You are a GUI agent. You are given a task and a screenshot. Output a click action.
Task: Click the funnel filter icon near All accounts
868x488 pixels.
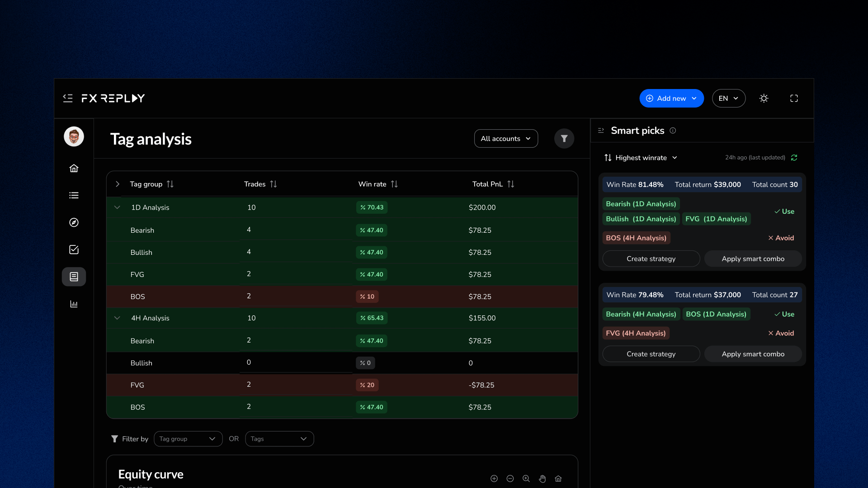564,139
